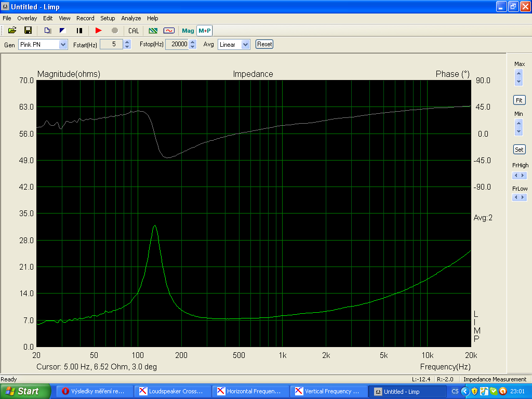Click the pause bars icon in toolbar
Screen dimensions: 532x399
79,31
